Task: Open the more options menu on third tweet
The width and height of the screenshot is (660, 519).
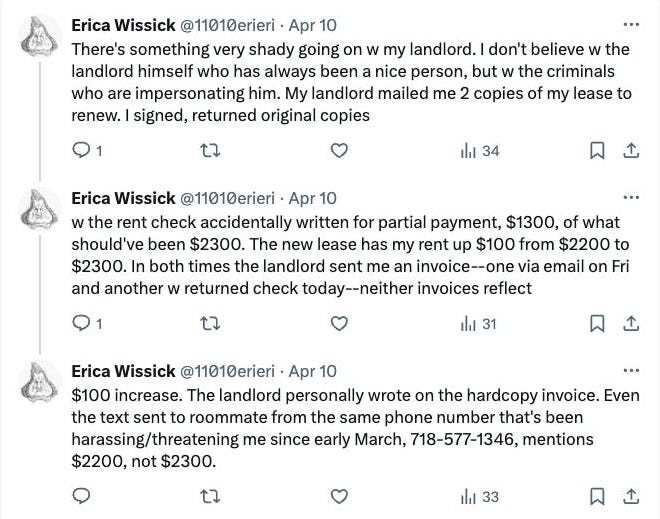Action: pos(631,370)
